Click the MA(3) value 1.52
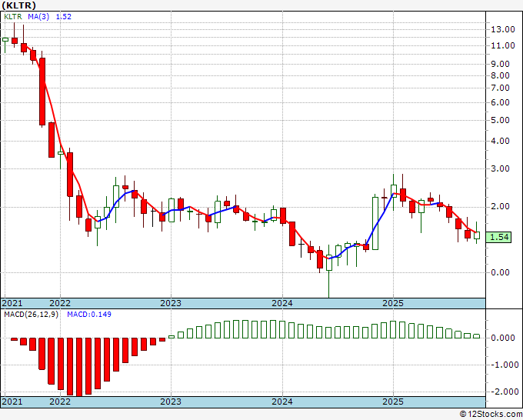 pos(63,16)
